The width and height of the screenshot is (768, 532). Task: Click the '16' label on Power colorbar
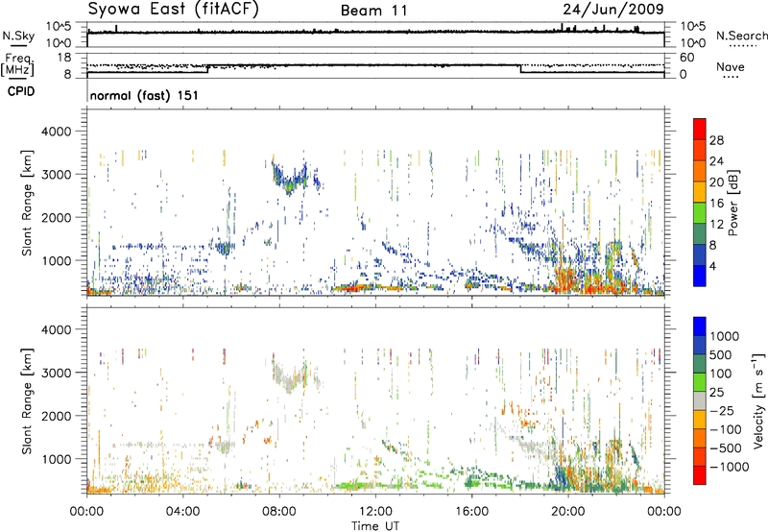716,204
